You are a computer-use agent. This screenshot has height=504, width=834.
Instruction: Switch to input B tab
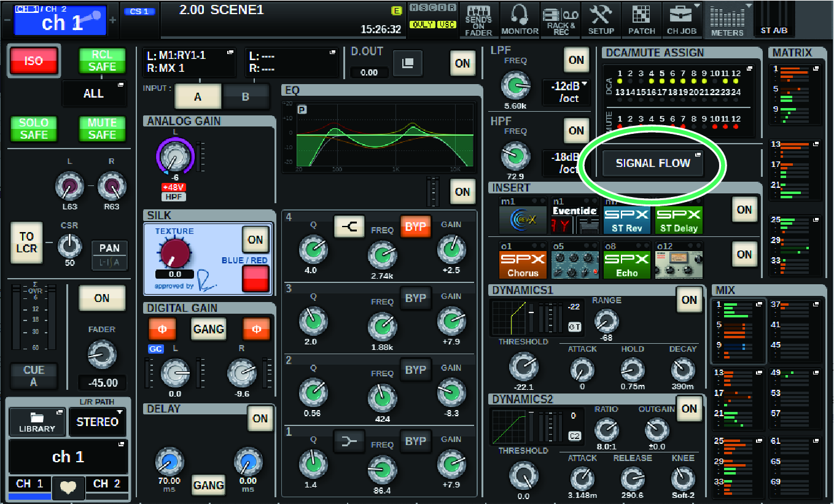[246, 96]
